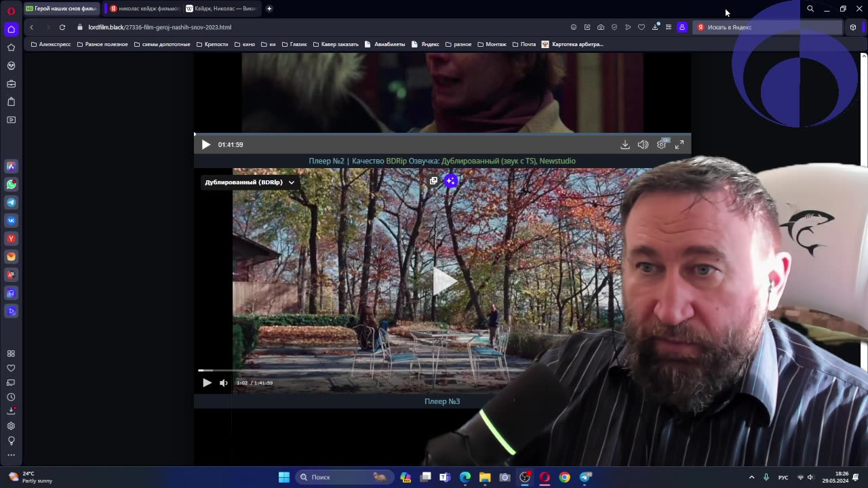Viewport: 868px width, 488px height.
Task: Open Глазик bookmarks folder
Action: 294,44
